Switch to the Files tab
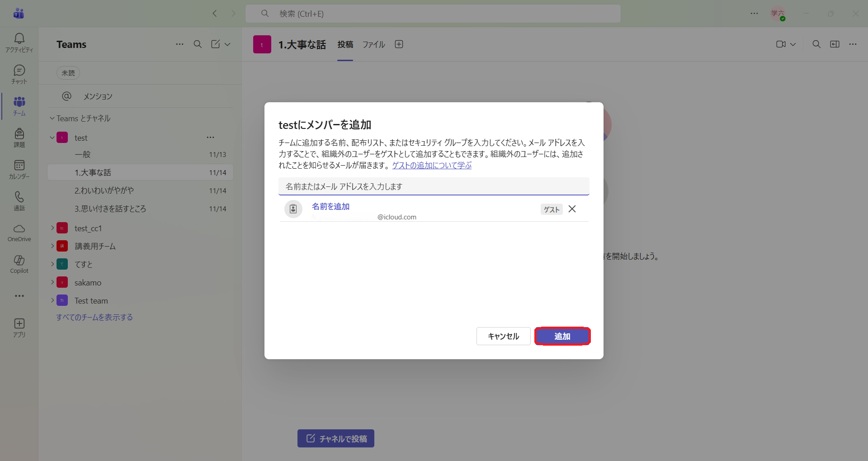This screenshot has height=461, width=868. (373, 44)
